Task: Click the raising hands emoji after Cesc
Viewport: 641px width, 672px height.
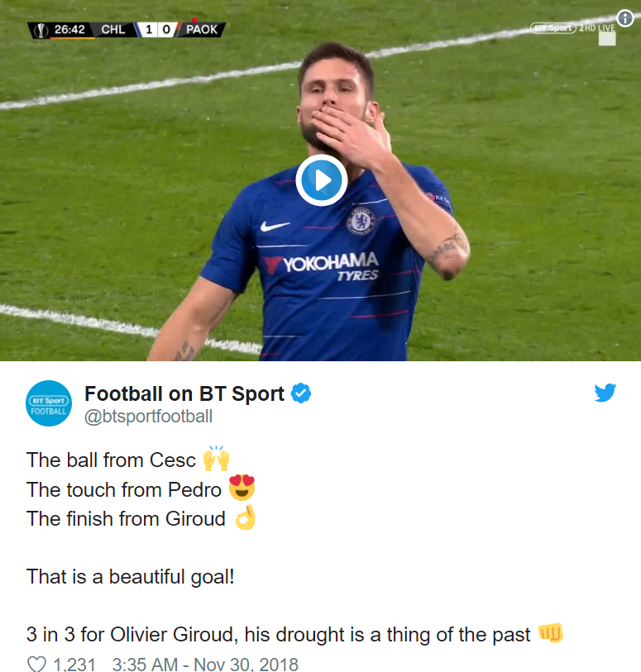Action: (x=215, y=460)
